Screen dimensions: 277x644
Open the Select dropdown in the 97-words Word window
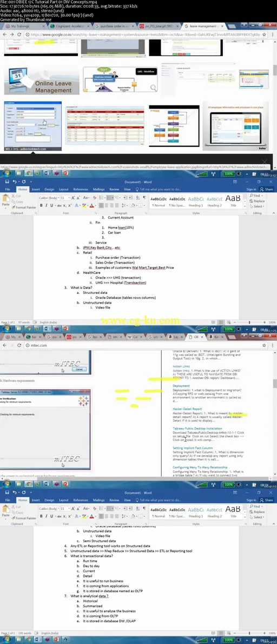click(x=256, y=206)
